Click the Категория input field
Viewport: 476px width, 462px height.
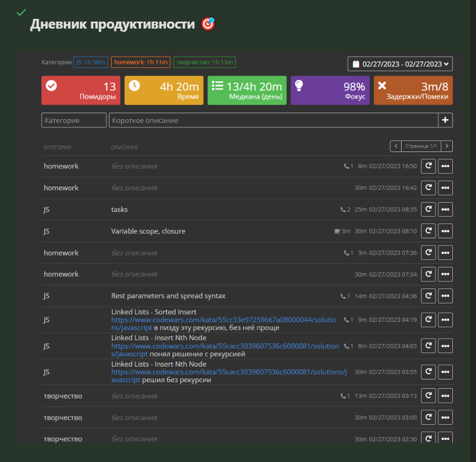(x=74, y=120)
